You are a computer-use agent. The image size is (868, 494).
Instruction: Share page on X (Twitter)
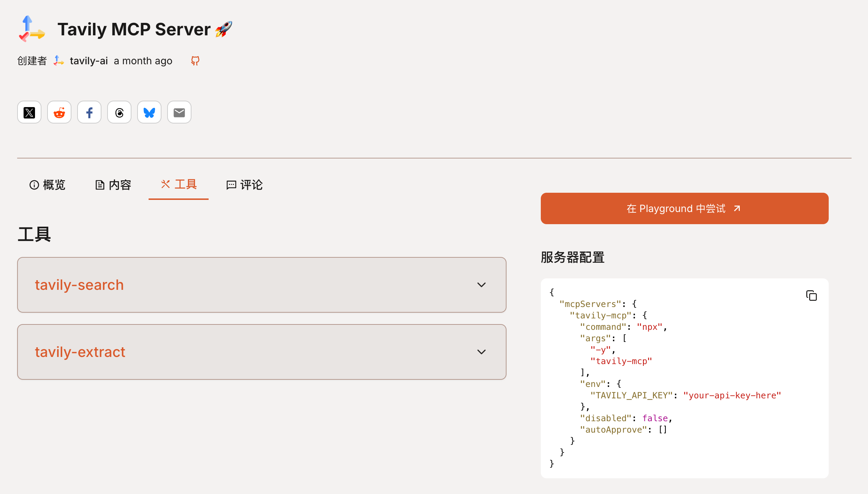pyautogui.click(x=29, y=112)
